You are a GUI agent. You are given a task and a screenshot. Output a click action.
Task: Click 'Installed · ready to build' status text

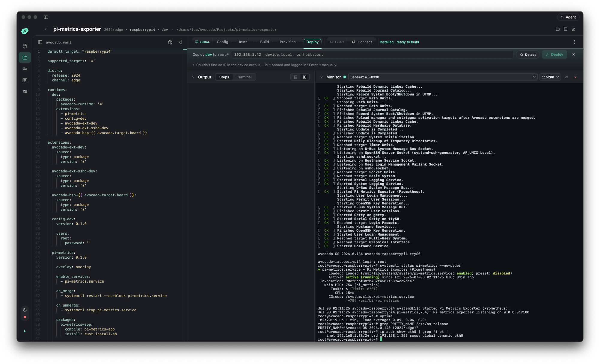click(x=399, y=42)
